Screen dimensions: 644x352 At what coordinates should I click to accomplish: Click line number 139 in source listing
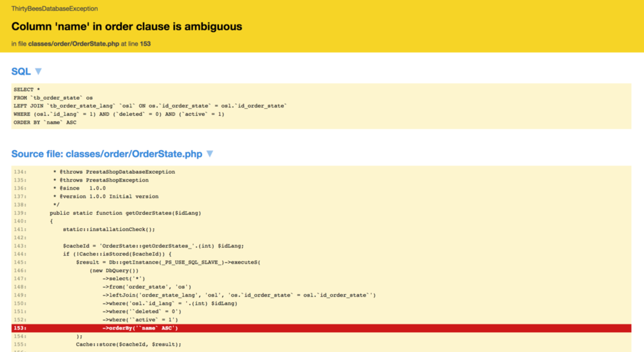[x=19, y=213]
